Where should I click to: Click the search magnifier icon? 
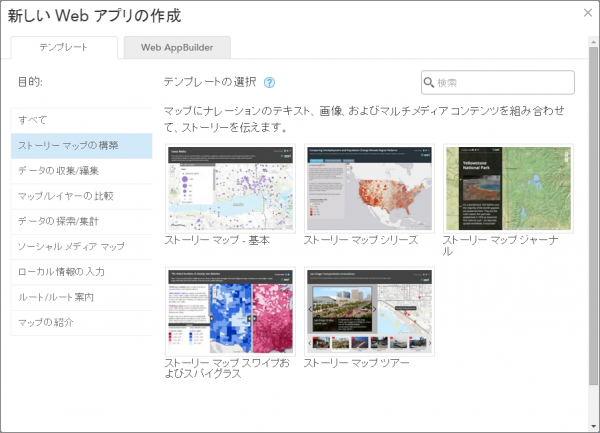point(429,83)
